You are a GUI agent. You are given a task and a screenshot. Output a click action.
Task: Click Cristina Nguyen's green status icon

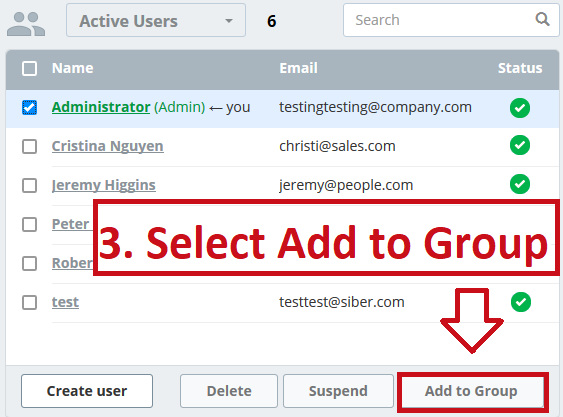pos(520,145)
